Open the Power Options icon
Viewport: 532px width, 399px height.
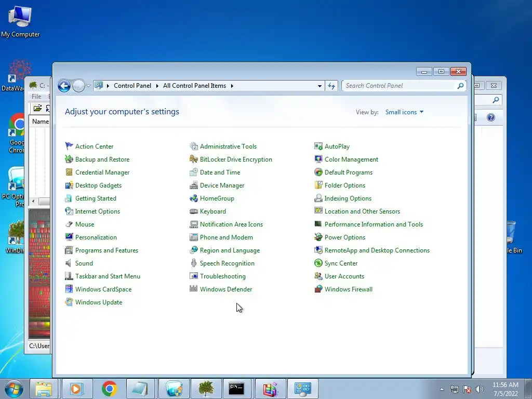318,237
